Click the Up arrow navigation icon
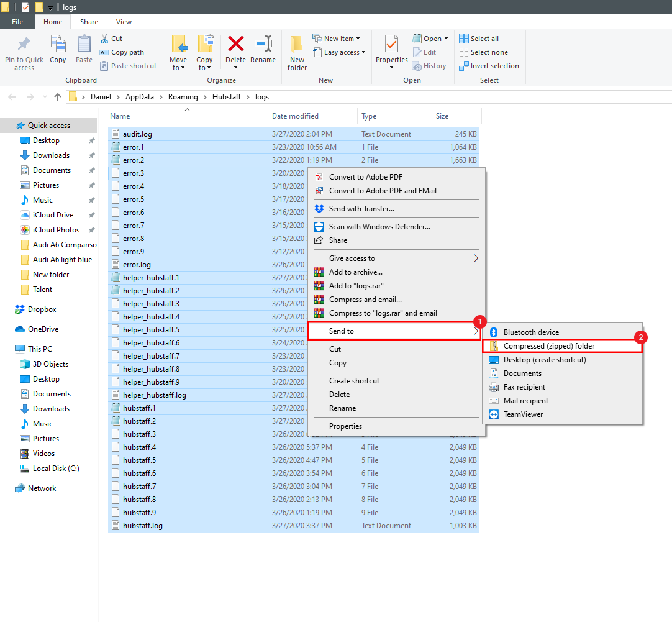672x622 pixels. (x=58, y=97)
